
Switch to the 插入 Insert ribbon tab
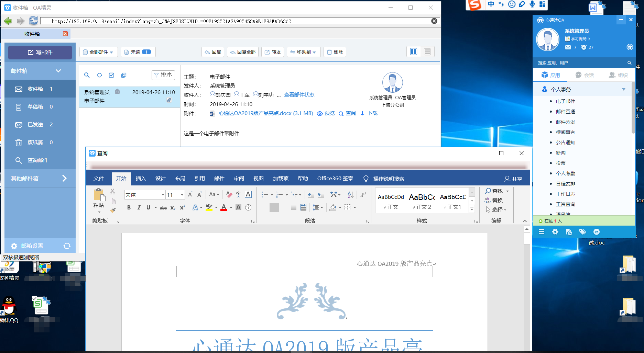pos(141,179)
